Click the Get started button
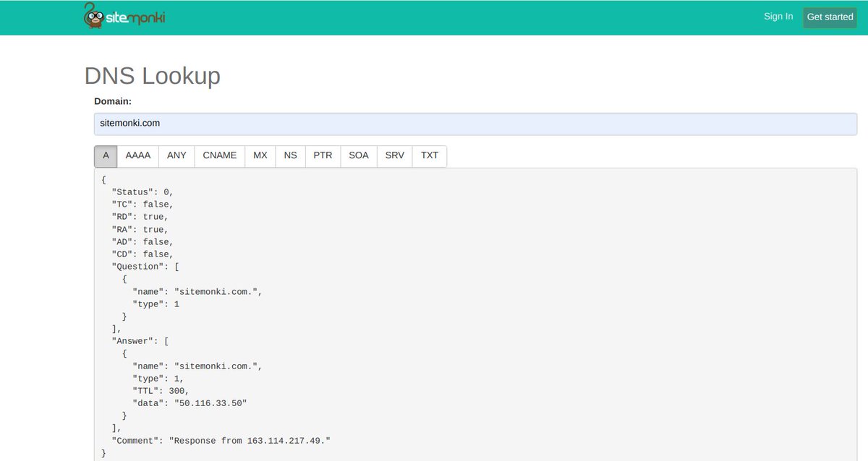The width and height of the screenshot is (868, 461). click(830, 17)
